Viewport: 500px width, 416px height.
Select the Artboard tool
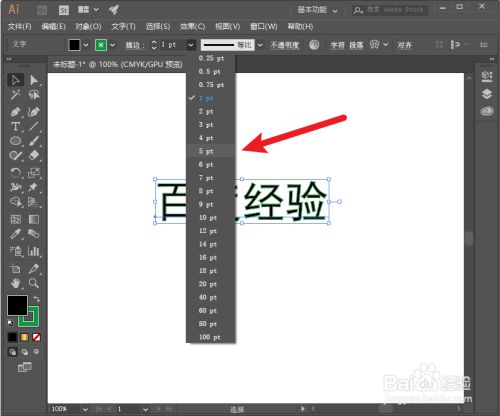click(x=15, y=269)
